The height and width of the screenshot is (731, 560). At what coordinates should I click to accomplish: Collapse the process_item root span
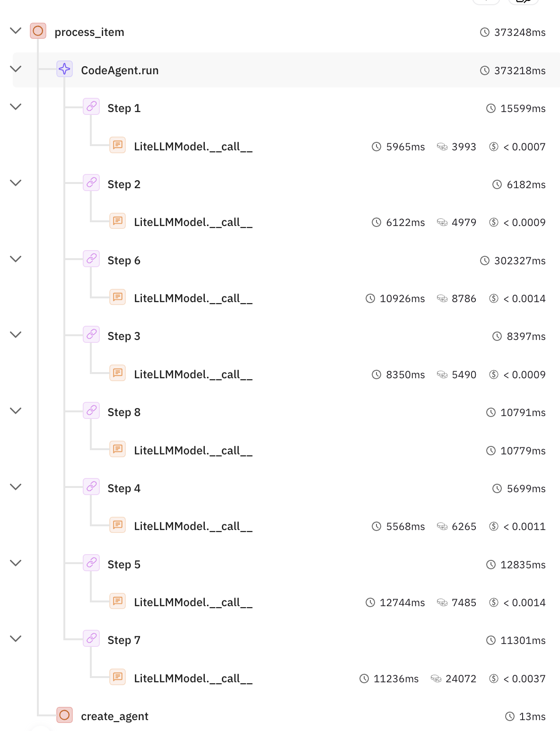pos(16,31)
